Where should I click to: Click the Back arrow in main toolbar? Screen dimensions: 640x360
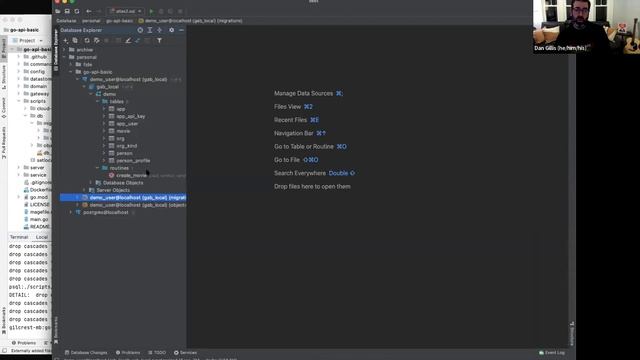[x=89, y=11]
